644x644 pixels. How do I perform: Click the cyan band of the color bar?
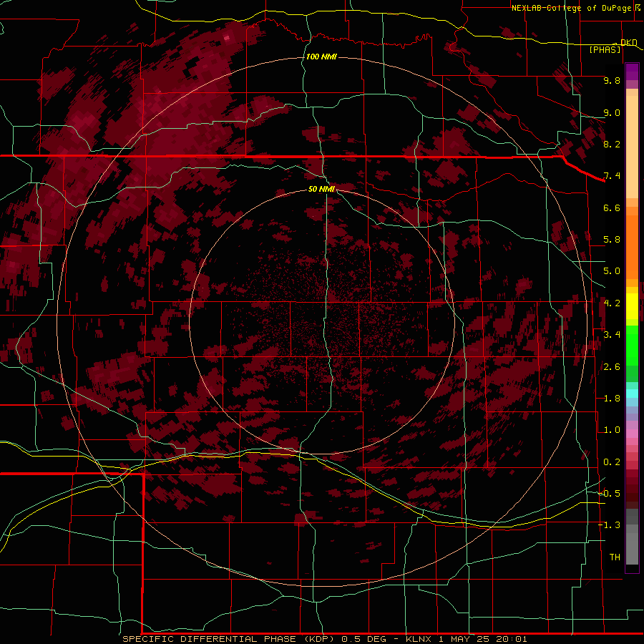point(632,394)
